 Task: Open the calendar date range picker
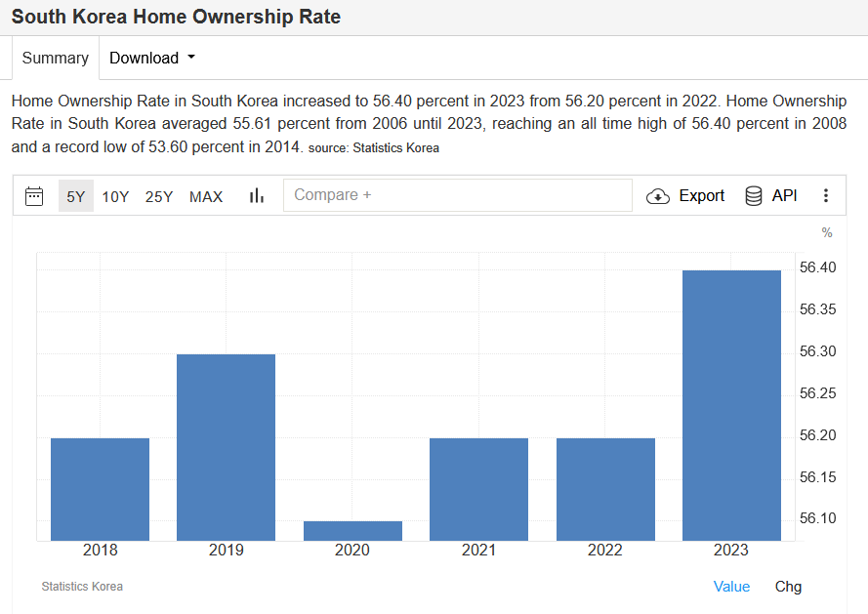pyautogui.click(x=34, y=196)
